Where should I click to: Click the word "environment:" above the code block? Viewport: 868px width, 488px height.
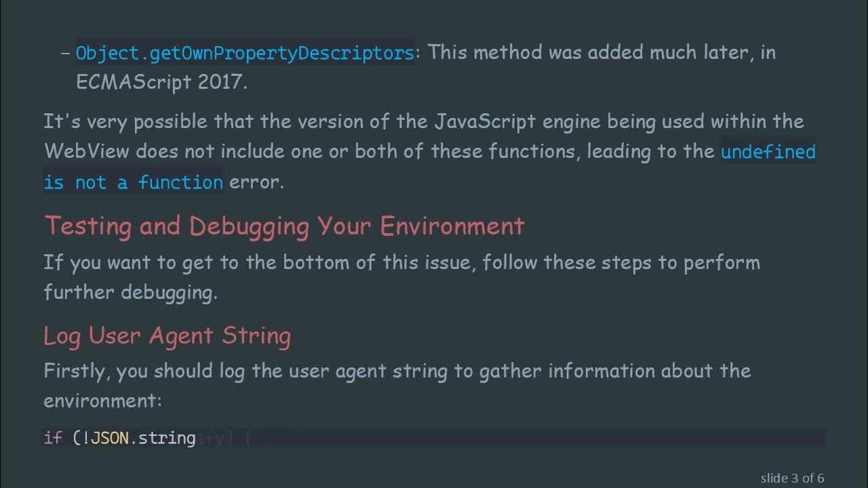(102, 401)
